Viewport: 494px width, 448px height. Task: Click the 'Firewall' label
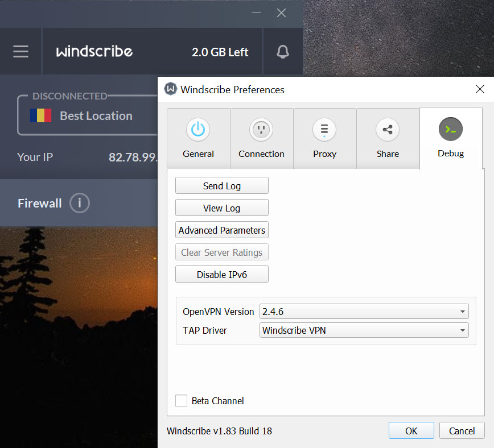pos(40,203)
